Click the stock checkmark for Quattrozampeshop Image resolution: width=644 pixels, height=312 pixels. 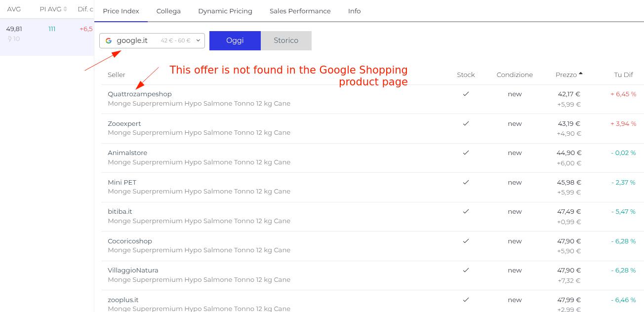(466, 94)
